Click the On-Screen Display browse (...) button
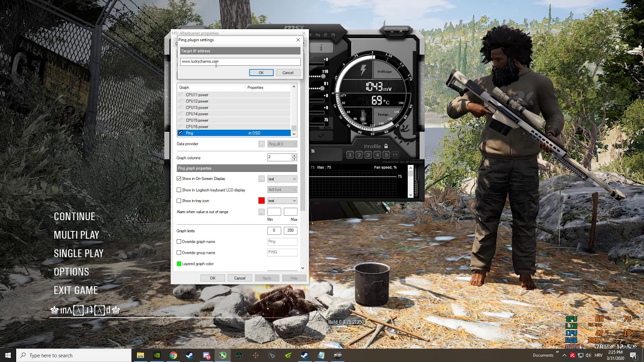The height and width of the screenshot is (362, 644). [261, 179]
